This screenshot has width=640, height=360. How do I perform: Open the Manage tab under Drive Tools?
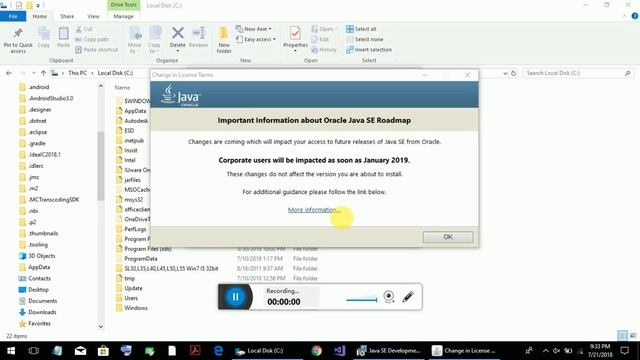pyautogui.click(x=123, y=16)
